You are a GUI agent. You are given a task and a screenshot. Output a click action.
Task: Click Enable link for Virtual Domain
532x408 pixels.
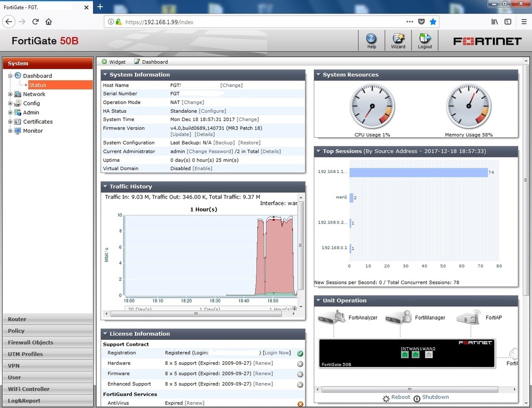[203, 168]
